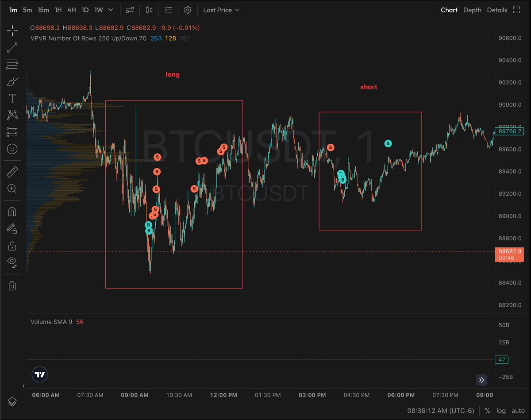Toggle auto scale mode
This screenshot has width=531, height=420.
518,410
